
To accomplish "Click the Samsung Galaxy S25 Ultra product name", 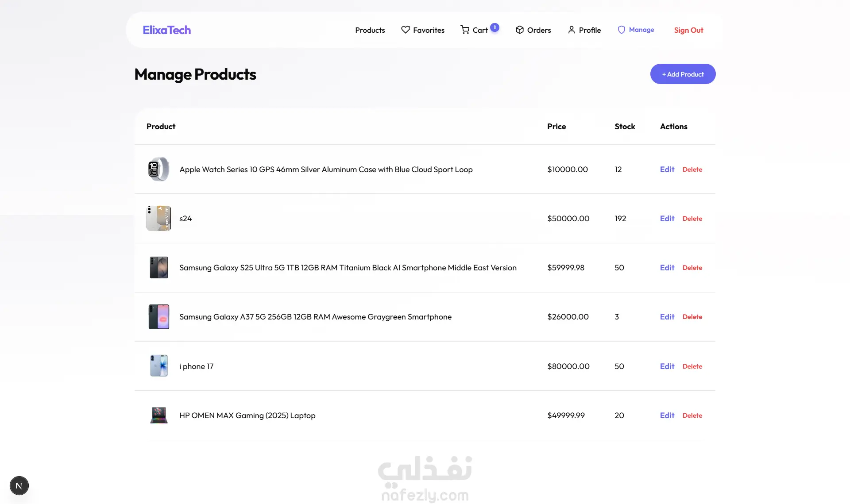I will 348,268.
